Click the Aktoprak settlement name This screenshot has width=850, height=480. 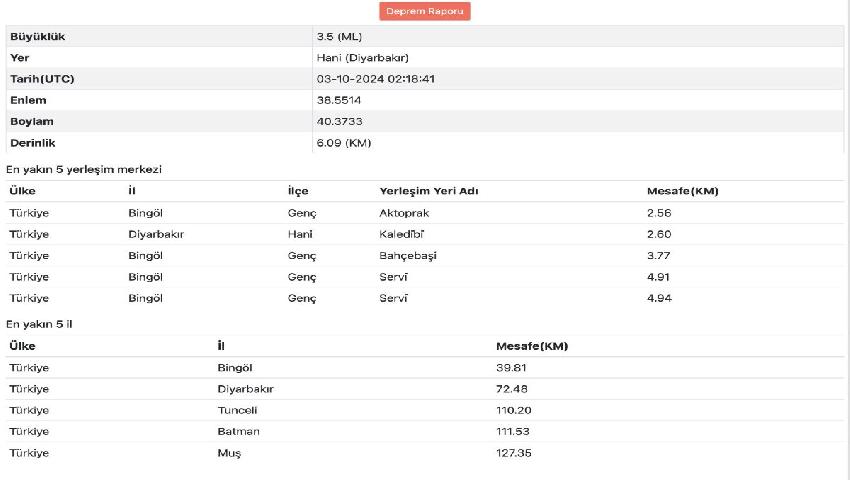pyautogui.click(x=404, y=213)
